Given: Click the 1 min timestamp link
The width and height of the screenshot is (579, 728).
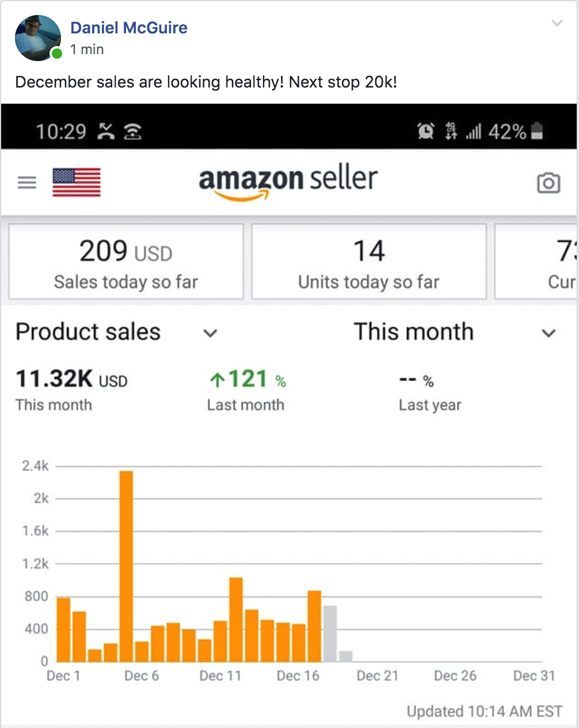Looking at the screenshot, I should coord(87,50).
